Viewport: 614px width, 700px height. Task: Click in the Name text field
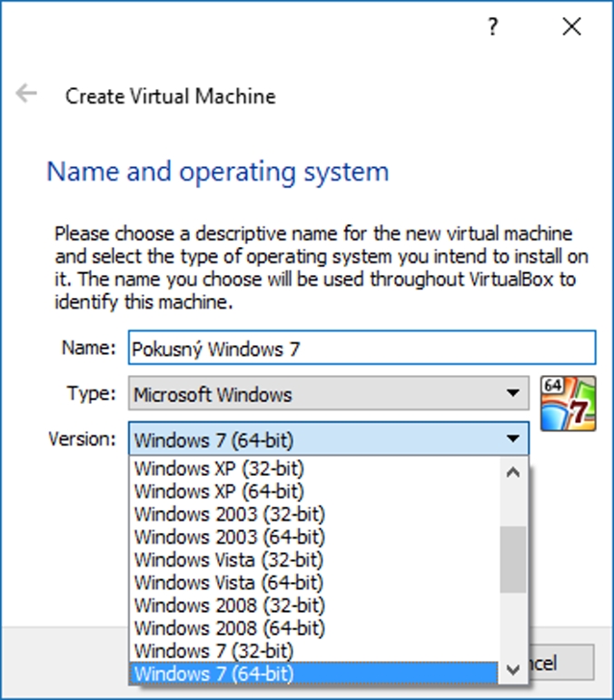(361, 349)
